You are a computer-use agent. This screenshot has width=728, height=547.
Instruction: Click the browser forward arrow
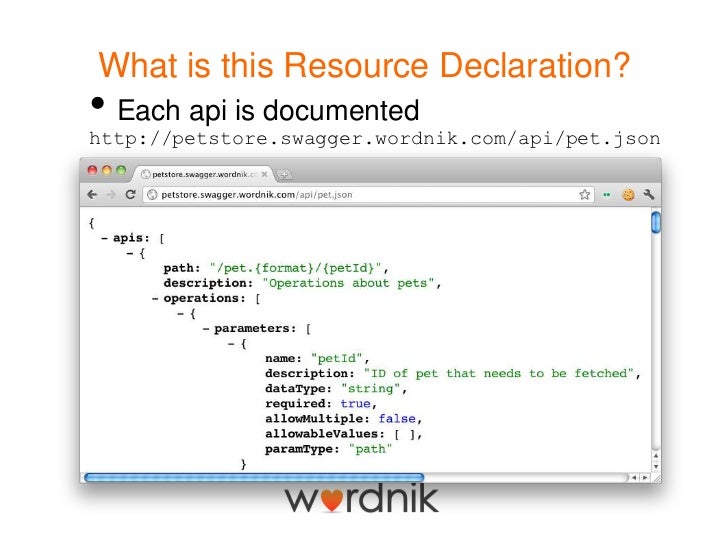(x=111, y=195)
